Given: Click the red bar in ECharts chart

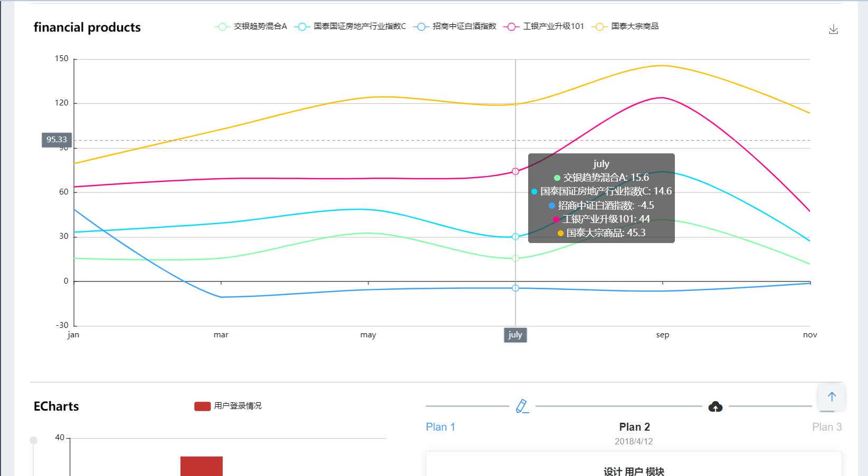Looking at the screenshot, I should pyautogui.click(x=202, y=466).
